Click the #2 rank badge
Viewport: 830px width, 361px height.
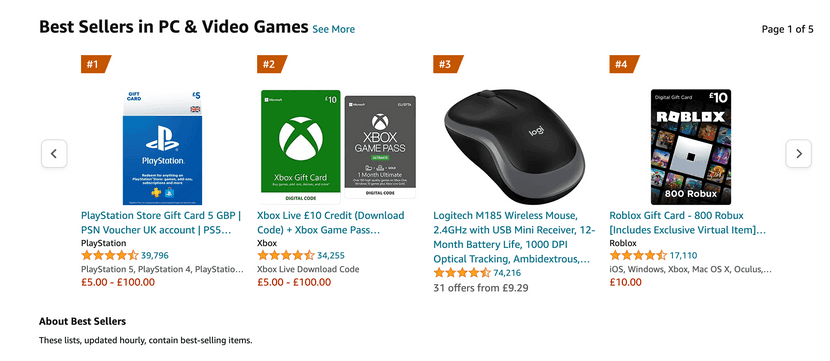272,64
